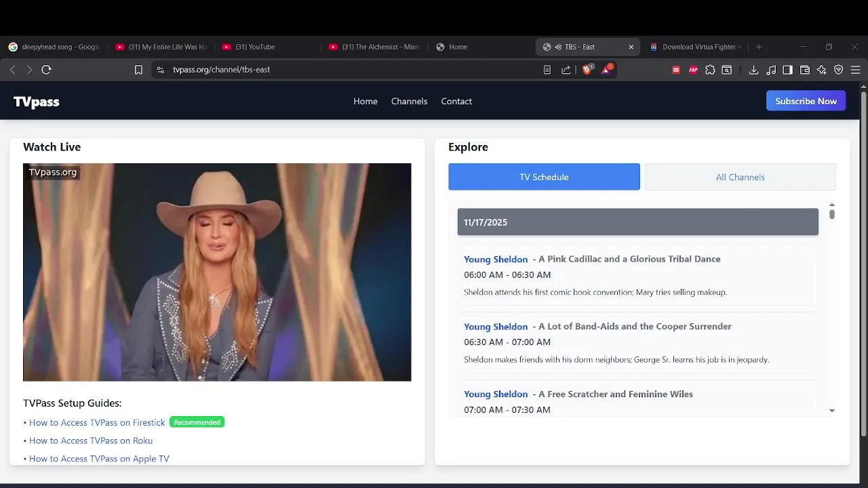Screen dimensions: 868x488
Task: Click the Band-Aids and Cooper Surrender title
Action: point(635,327)
